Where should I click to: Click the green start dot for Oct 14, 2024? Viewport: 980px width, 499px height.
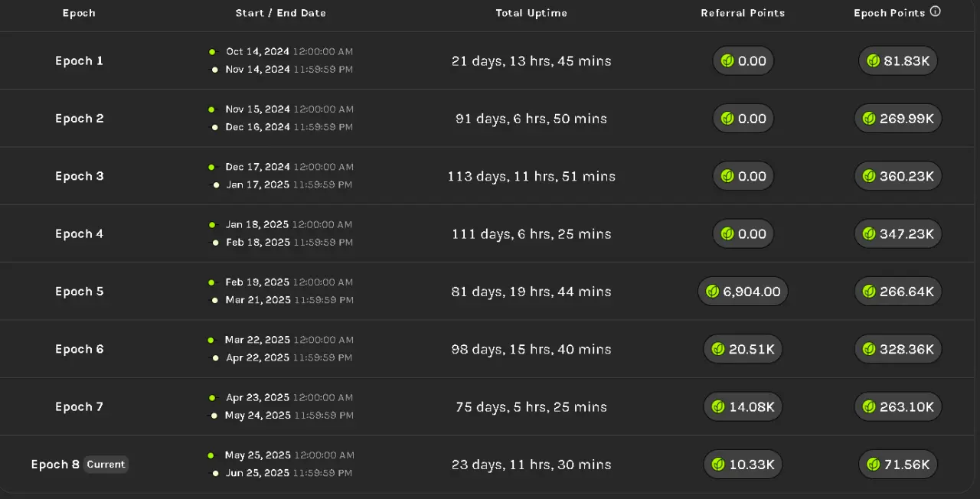pyautogui.click(x=212, y=52)
